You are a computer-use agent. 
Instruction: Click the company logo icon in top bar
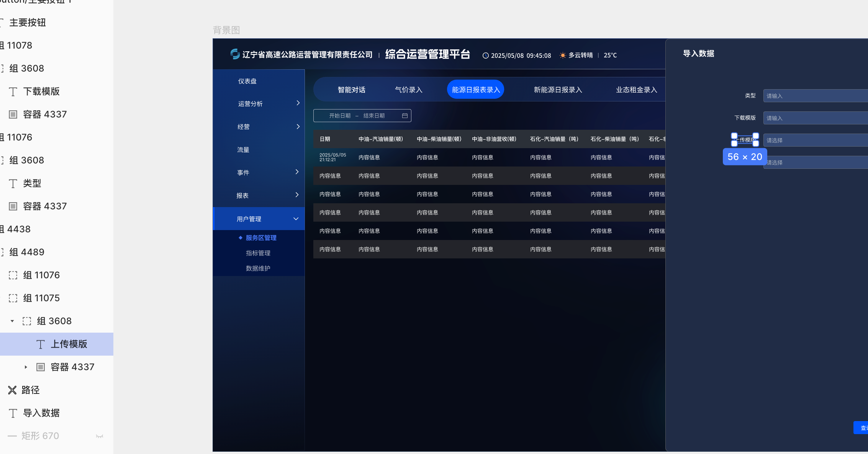(x=234, y=54)
